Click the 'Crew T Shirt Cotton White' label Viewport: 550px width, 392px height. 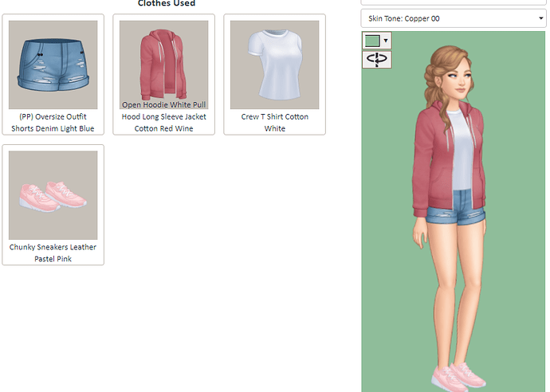[x=275, y=123]
